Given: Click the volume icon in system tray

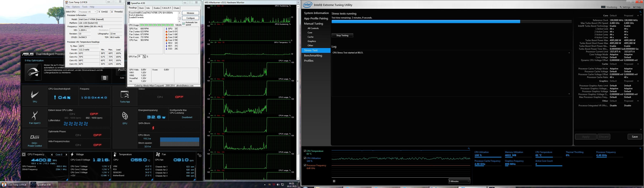Looking at the screenshot, I should coord(278,185).
